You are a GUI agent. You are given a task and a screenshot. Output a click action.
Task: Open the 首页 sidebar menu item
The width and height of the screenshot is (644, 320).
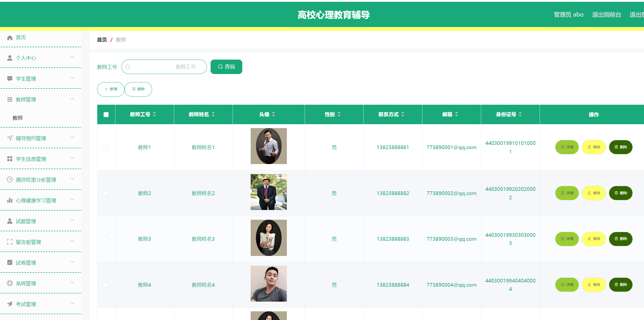coord(41,38)
